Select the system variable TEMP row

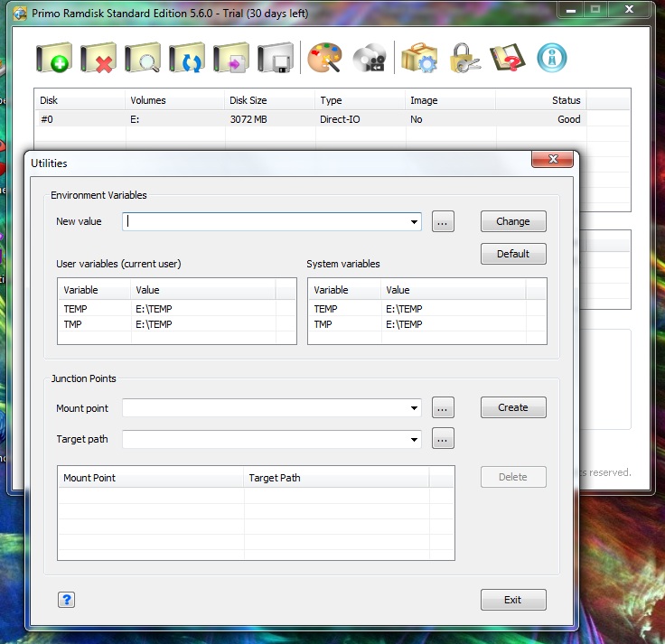[x=426, y=309]
